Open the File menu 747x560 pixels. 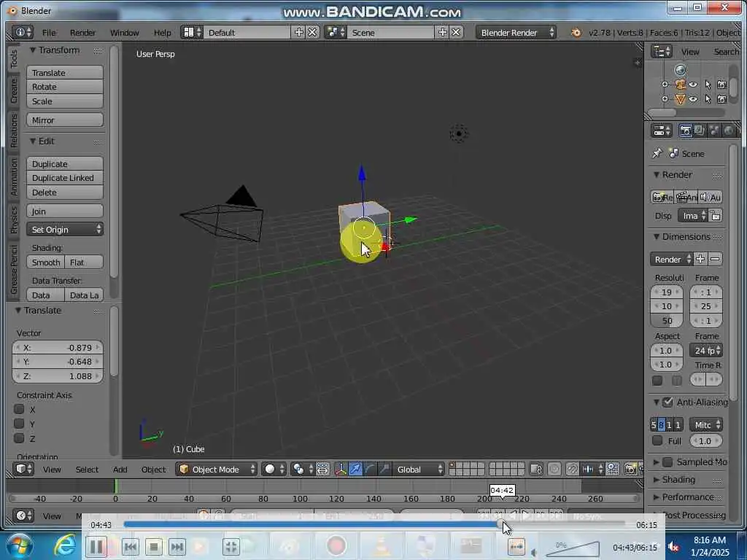pos(49,32)
